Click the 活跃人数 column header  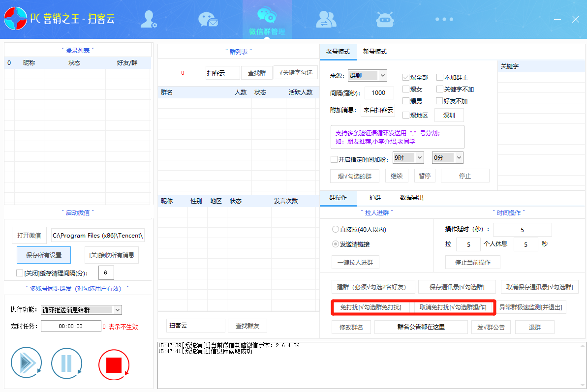tap(301, 92)
